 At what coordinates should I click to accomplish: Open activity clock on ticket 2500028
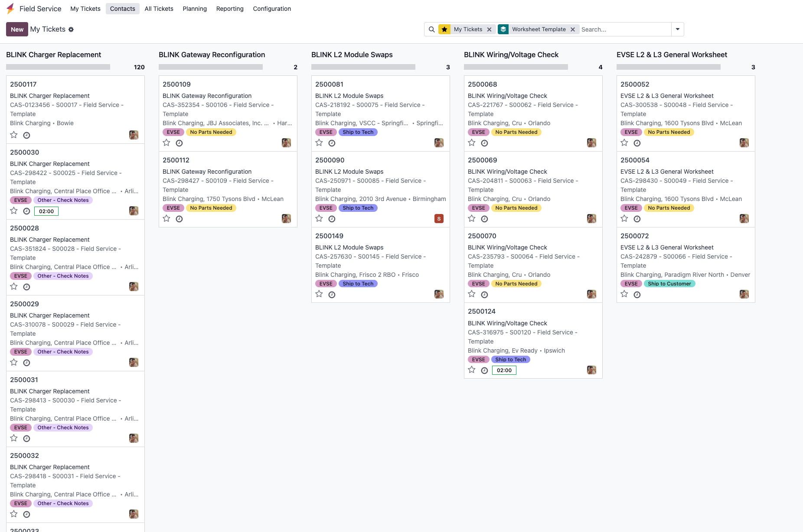click(x=26, y=287)
